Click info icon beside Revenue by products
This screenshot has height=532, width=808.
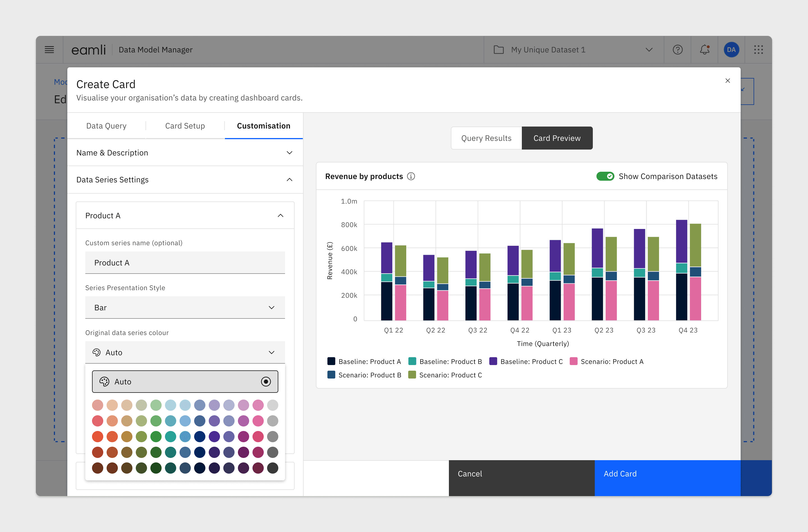pos(411,176)
